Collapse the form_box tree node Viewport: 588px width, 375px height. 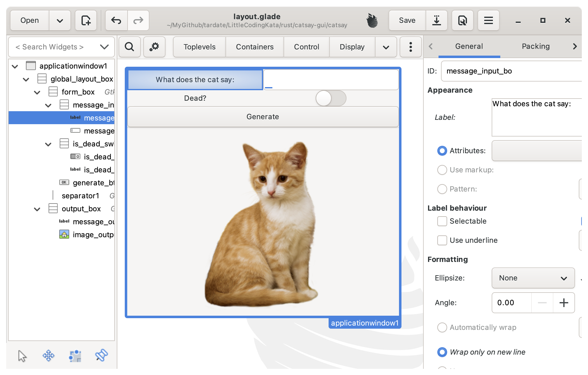click(x=37, y=92)
